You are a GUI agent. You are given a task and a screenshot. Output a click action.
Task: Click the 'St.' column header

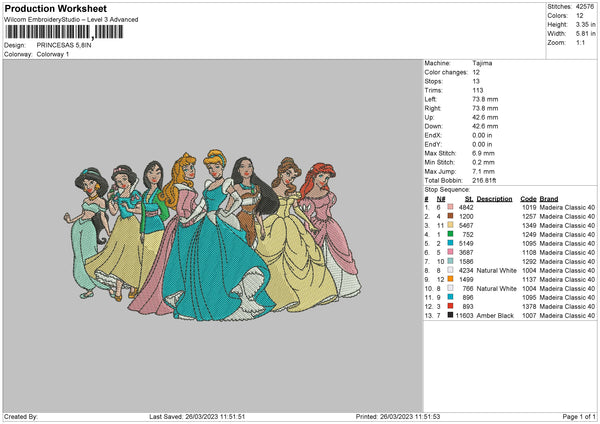[469, 199]
